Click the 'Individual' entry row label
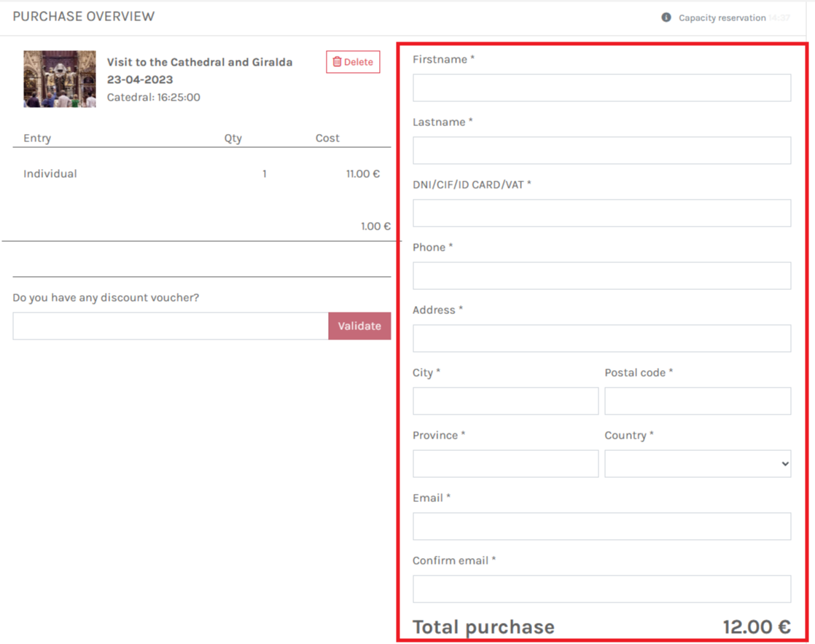The image size is (815, 644). [50, 173]
